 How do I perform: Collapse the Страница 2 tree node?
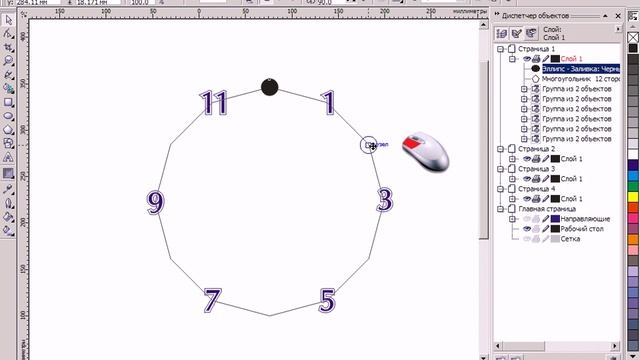500,149
